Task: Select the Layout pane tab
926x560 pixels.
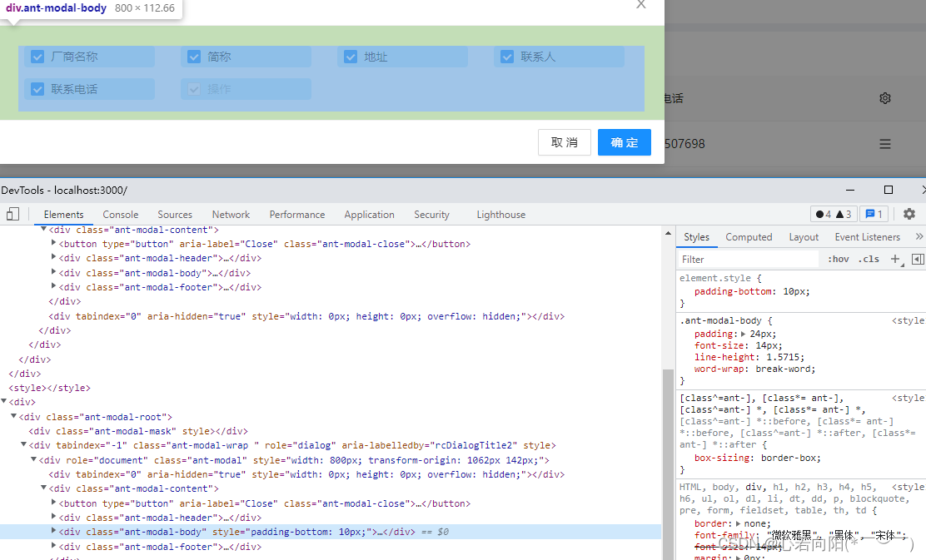Action: pos(804,236)
